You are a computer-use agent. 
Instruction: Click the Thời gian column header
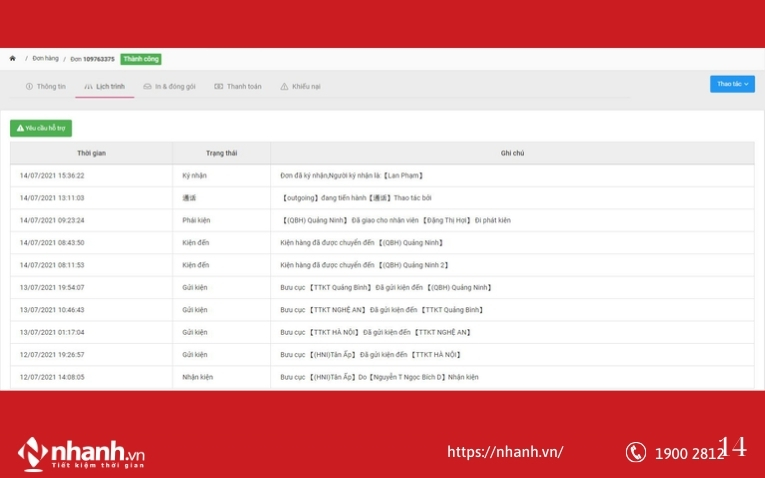pos(91,153)
